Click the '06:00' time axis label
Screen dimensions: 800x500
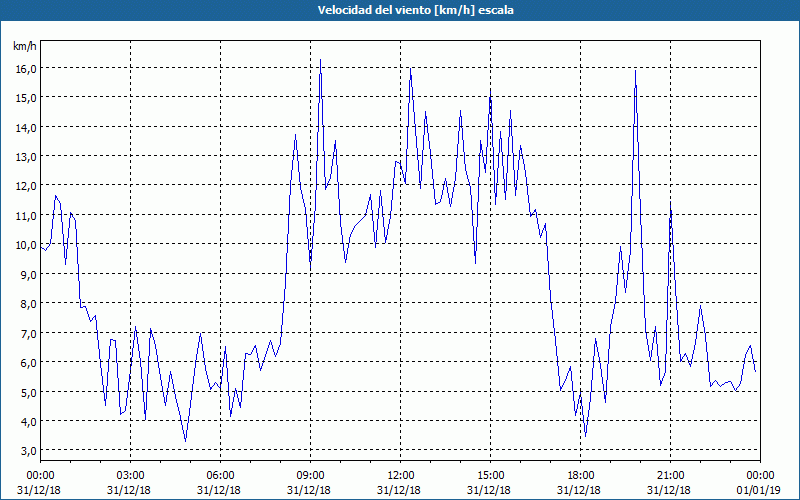coord(219,476)
